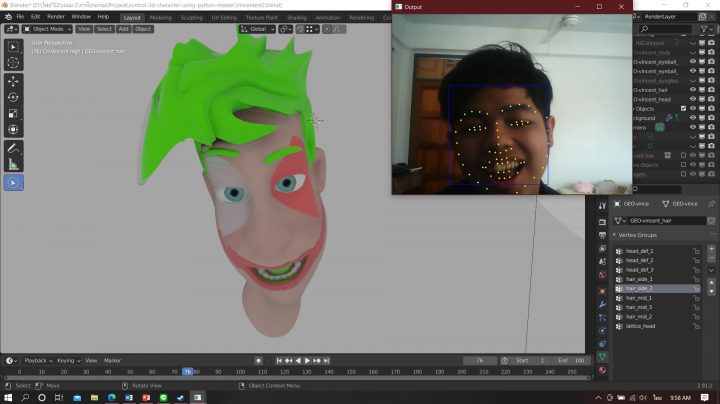Select the Move tool
The image size is (720, 404).
pyautogui.click(x=13, y=81)
